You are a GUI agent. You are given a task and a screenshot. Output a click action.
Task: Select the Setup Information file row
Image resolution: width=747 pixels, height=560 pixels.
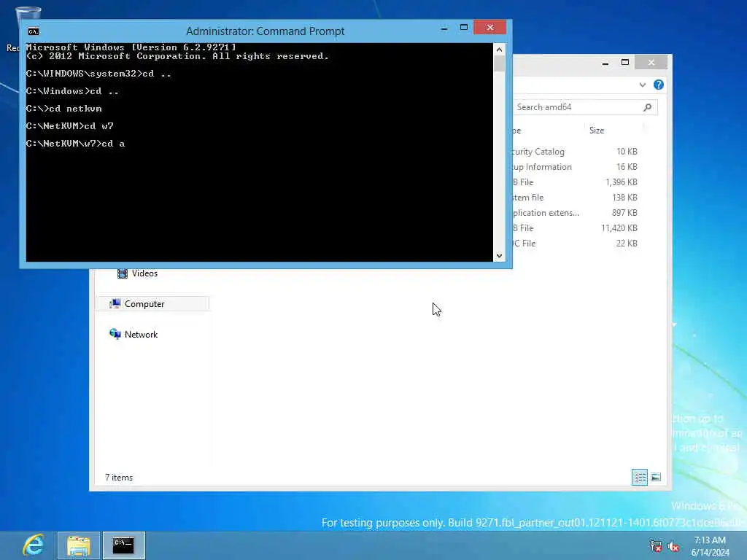point(576,167)
